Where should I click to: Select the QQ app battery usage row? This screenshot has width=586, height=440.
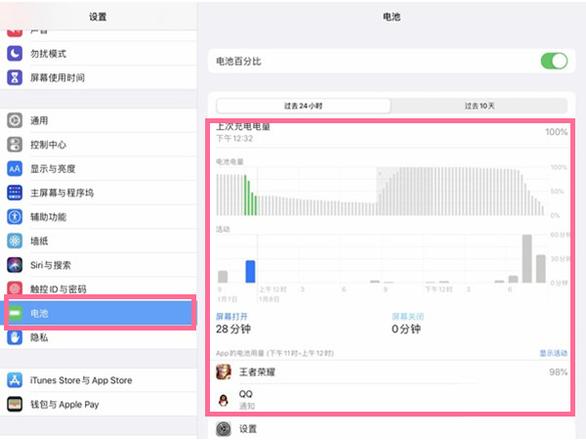[x=391, y=399]
